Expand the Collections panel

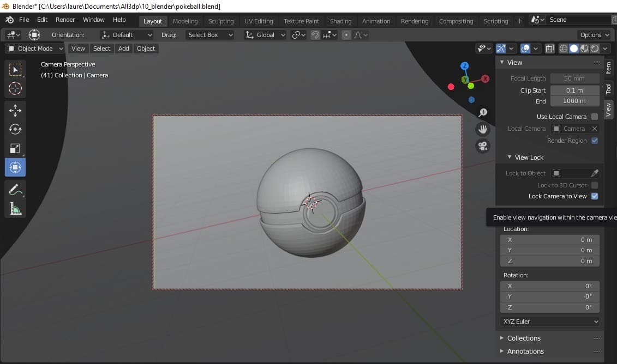502,338
